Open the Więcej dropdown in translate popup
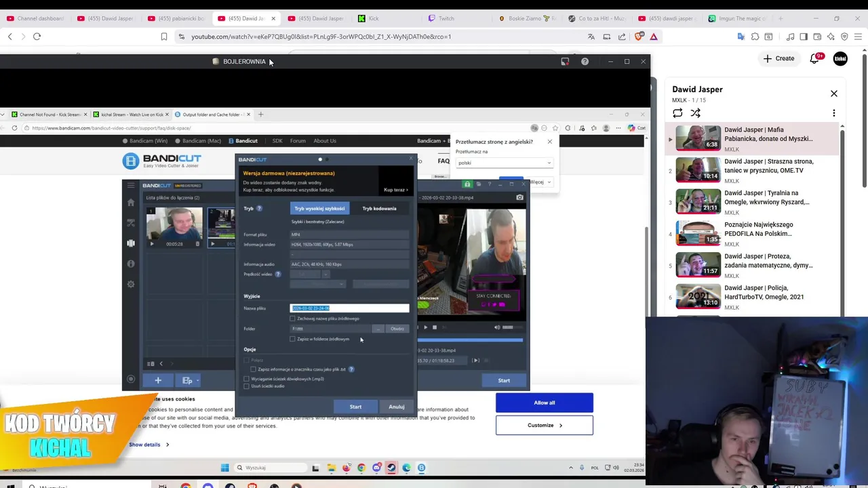This screenshot has height=488, width=868. [x=540, y=182]
